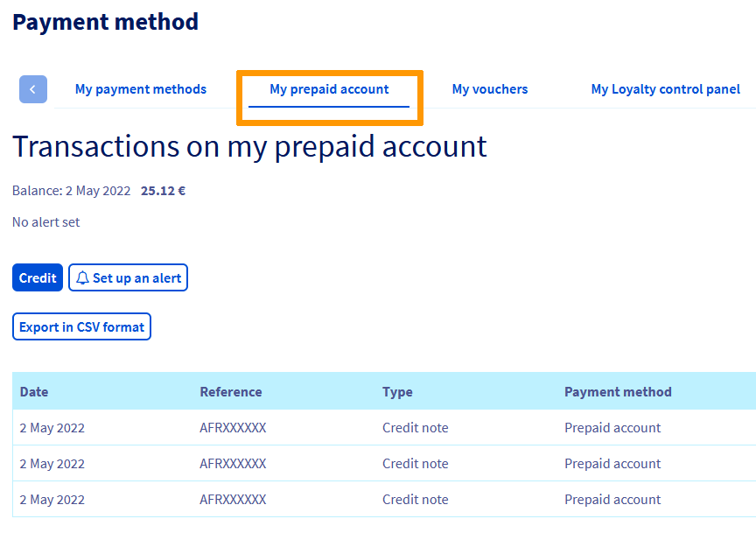
Task: Export transactions in CSV format
Action: pos(81,326)
